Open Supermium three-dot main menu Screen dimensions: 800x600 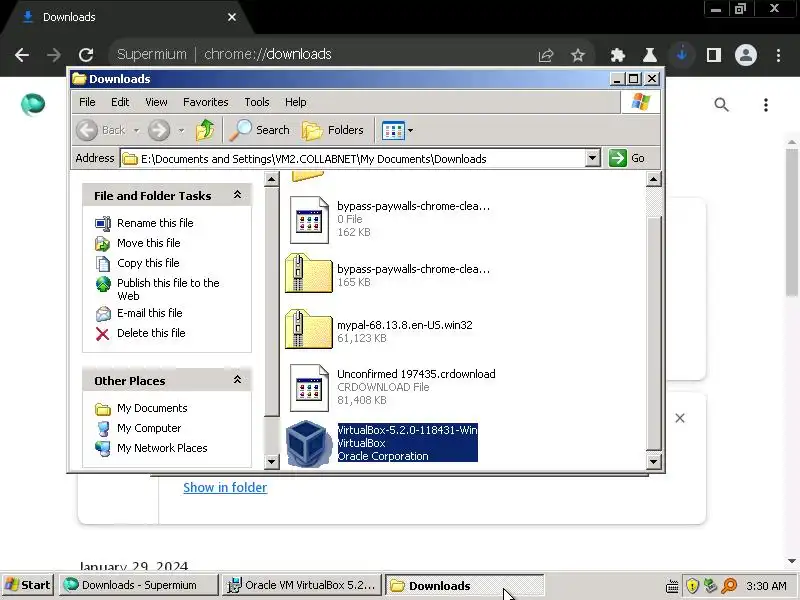(x=778, y=55)
